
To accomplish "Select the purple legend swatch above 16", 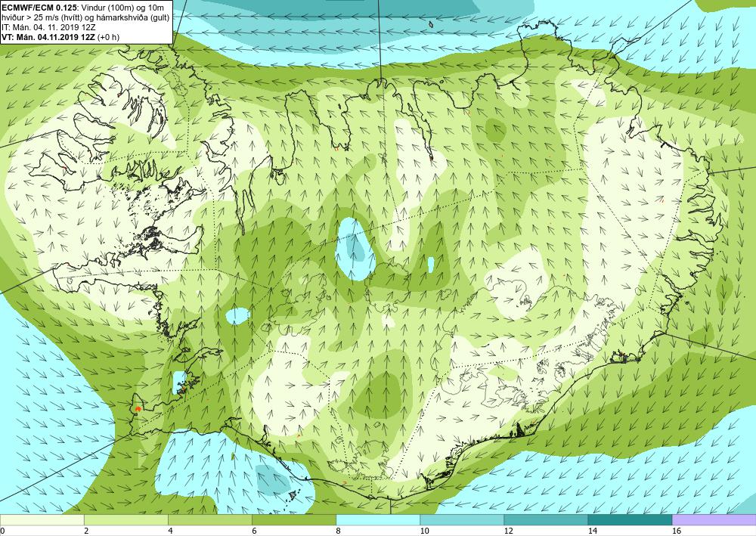I will tap(714, 520).
